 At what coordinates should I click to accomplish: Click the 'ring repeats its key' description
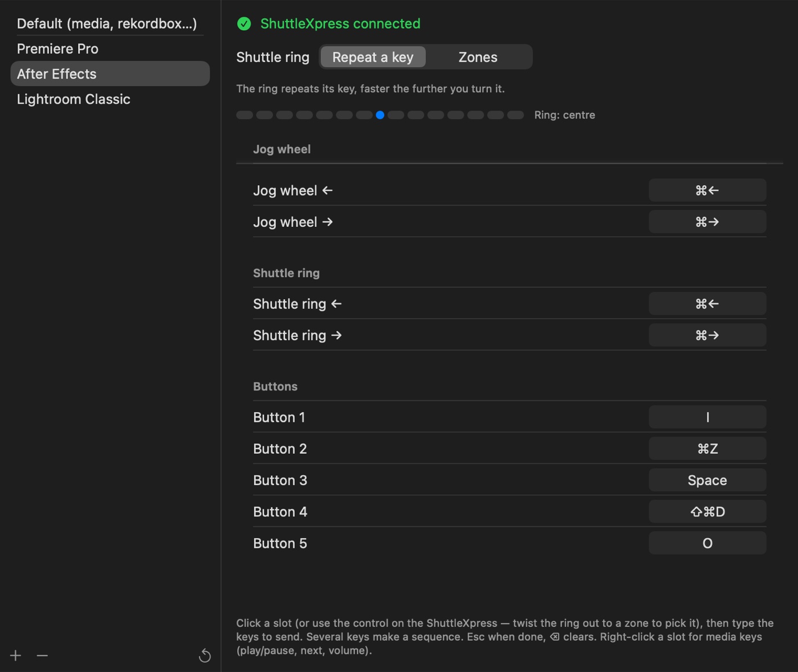(370, 89)
